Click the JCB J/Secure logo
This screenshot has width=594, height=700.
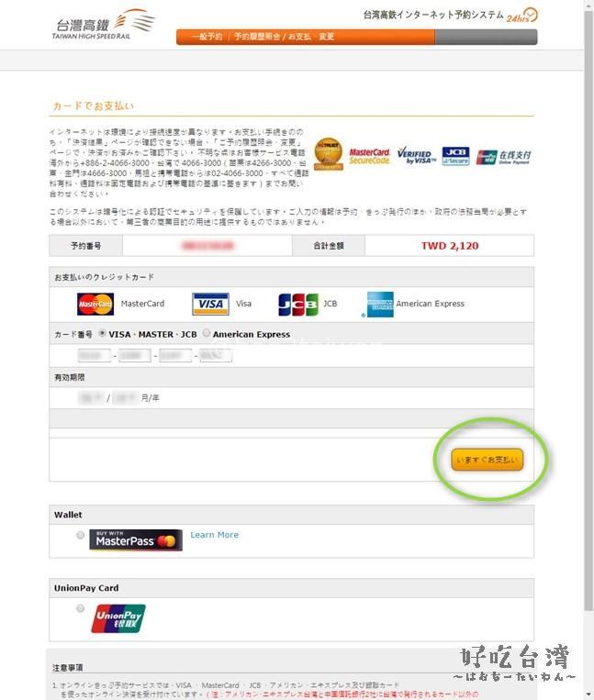455,156
